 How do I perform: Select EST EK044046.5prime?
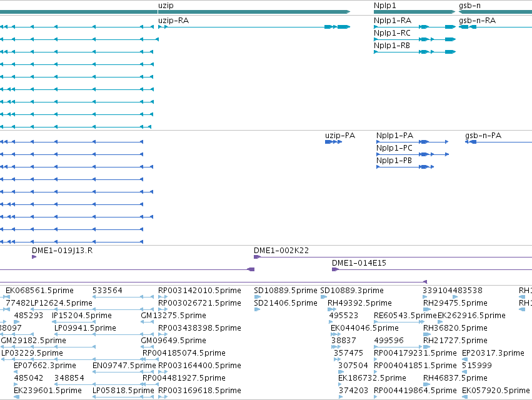point(364,328)
